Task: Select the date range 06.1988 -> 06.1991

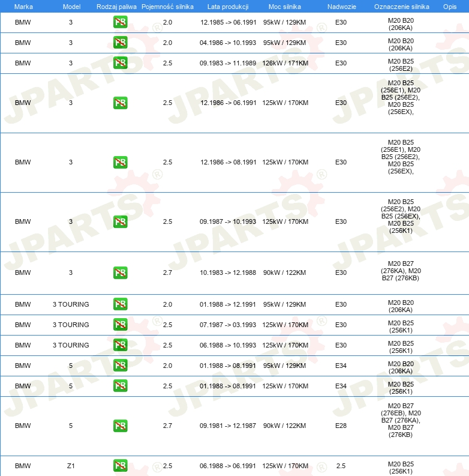Action: click(x=228, y=466)
